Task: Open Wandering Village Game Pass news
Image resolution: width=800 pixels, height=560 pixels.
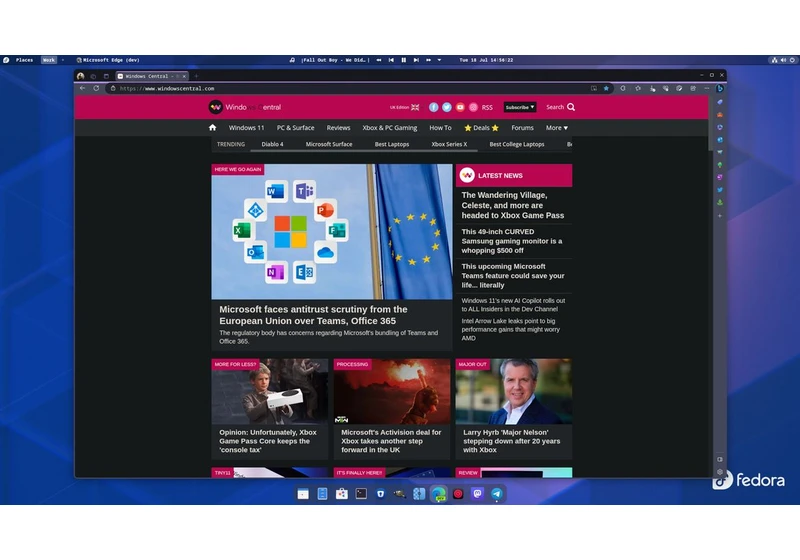Action: pos(513,205)
